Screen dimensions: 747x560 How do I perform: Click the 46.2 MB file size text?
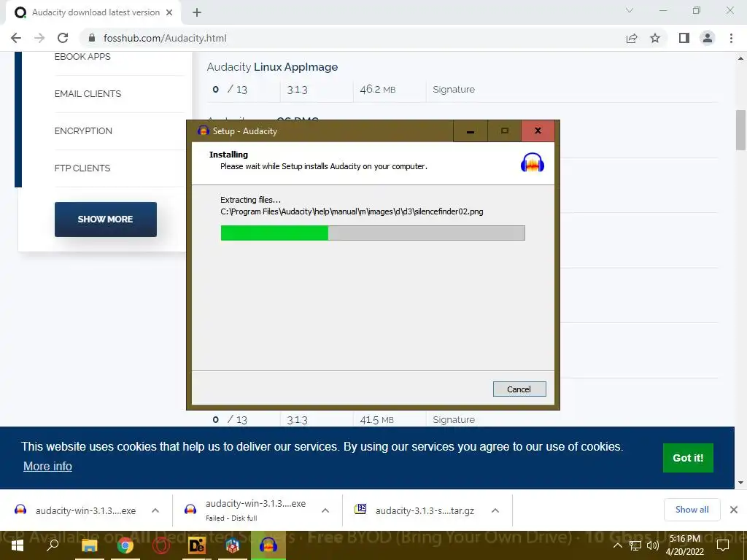click(x=377, y=90)
